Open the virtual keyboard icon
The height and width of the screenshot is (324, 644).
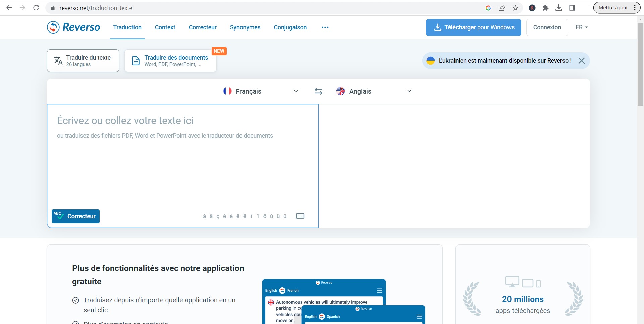coord(300,216)
